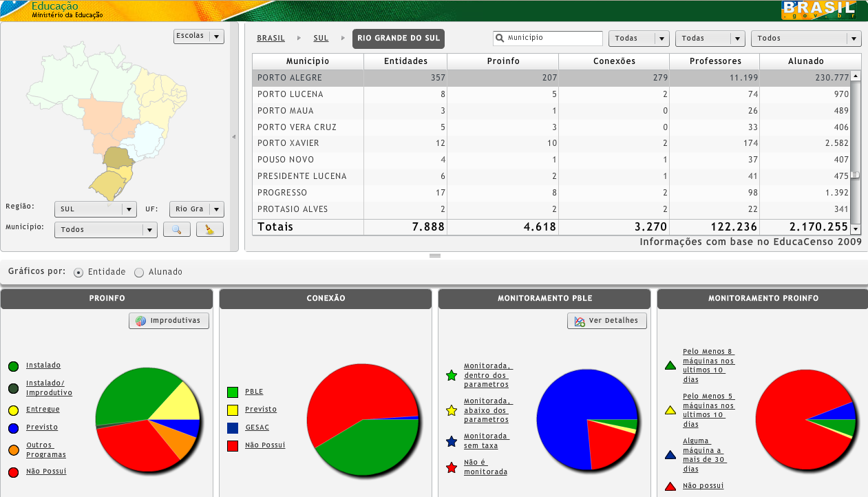Click the Monitoramento Proinfo pie chart

tap(806, 420)
